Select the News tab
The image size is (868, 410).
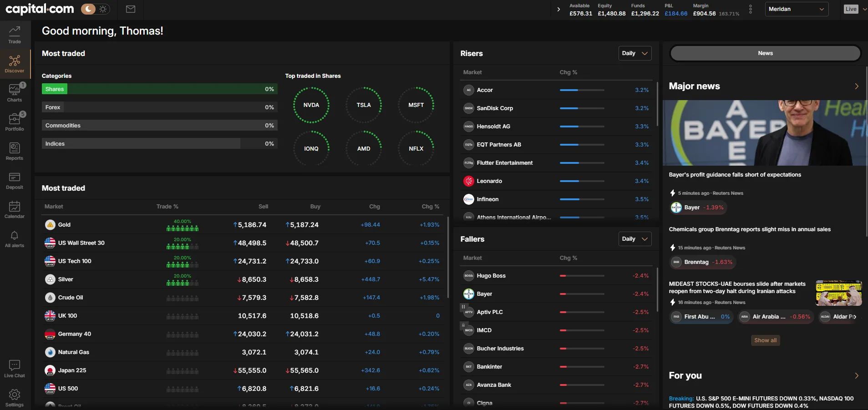click(x=766, y=53)
